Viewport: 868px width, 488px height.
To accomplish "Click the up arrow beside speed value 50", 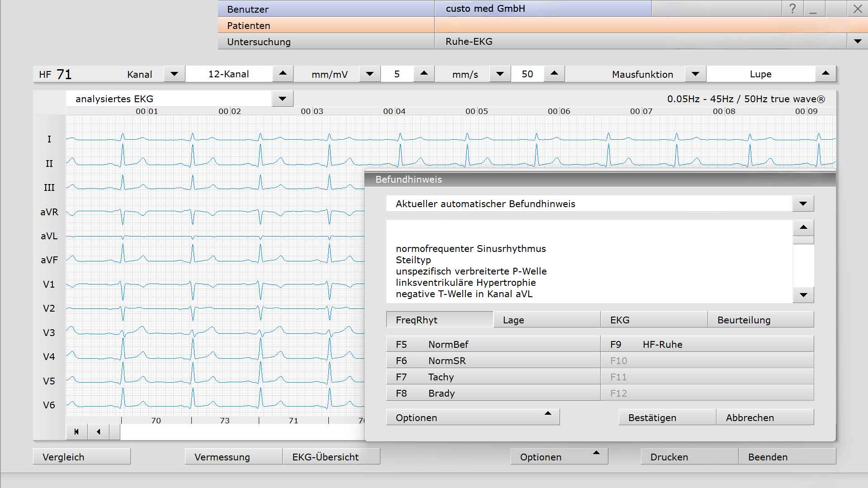I will click(554, 74).
